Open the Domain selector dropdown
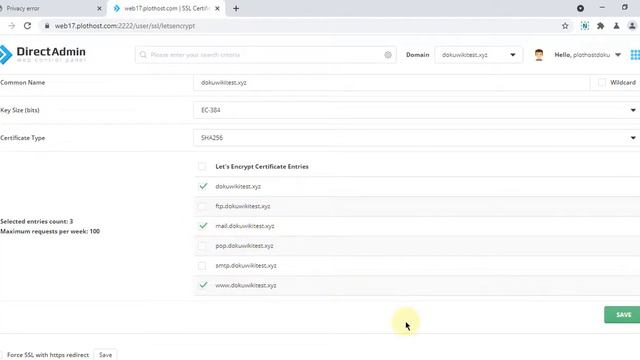 tap(478, 55)
